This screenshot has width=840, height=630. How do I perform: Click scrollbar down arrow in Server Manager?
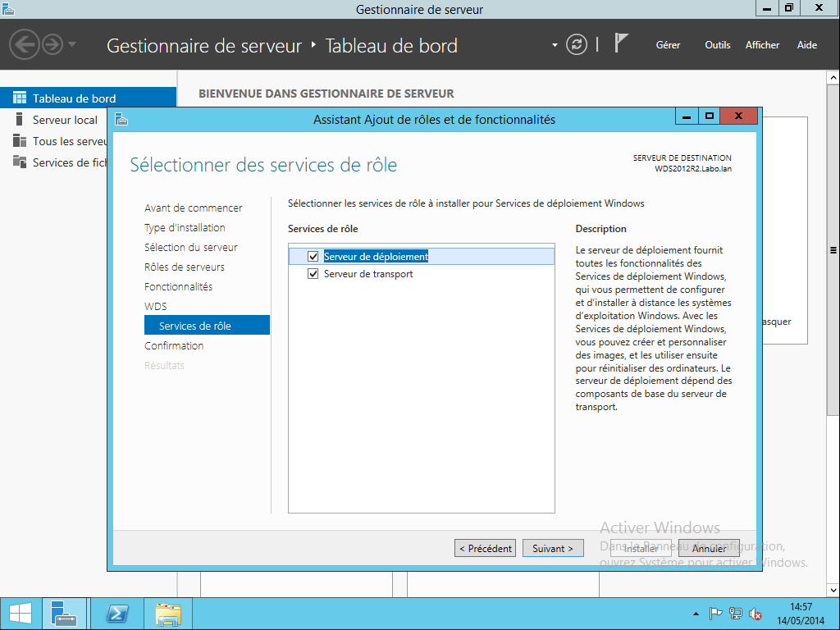[x=833, y=590]
